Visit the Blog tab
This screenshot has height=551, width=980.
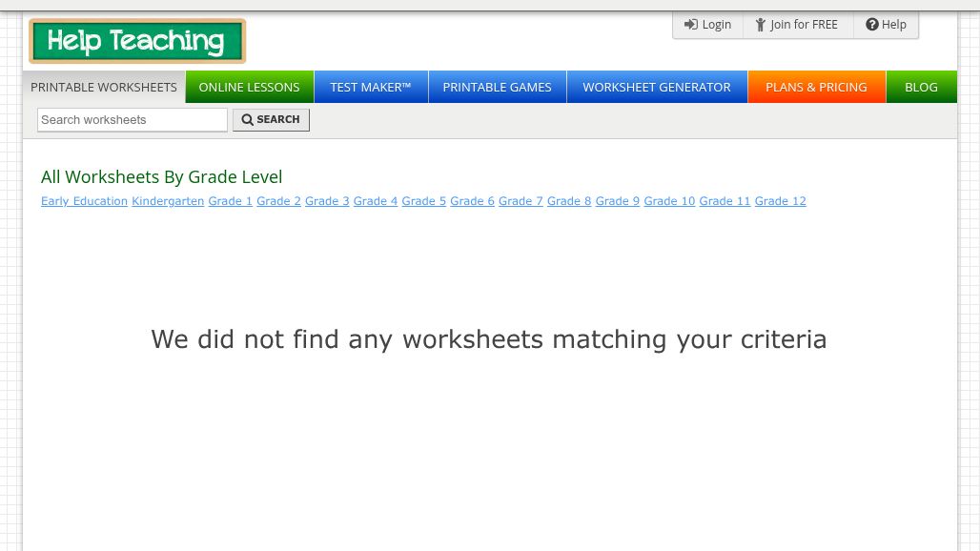tap(921, 87)
